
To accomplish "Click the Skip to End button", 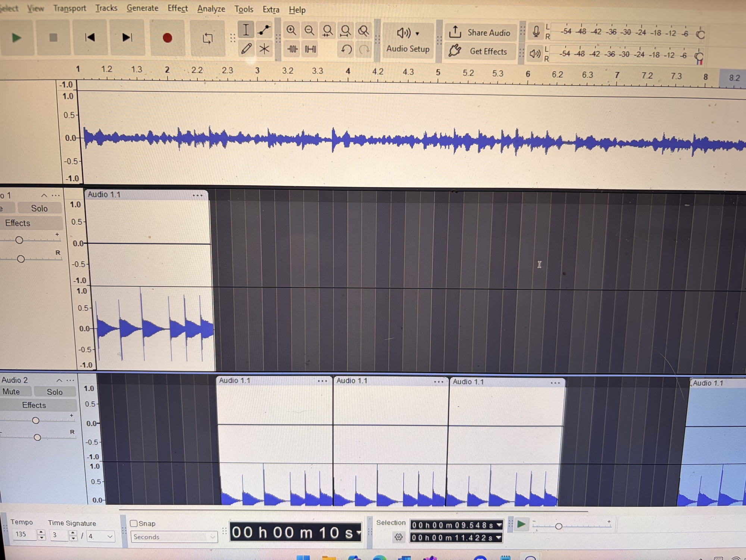I will coord(127,37).
